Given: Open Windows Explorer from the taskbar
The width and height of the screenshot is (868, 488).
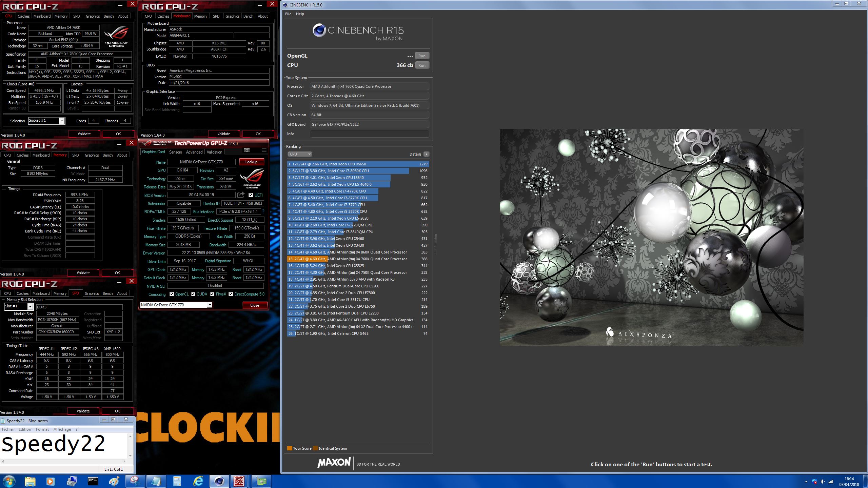Looking at the screenshot, I should [x=30, y=481].
